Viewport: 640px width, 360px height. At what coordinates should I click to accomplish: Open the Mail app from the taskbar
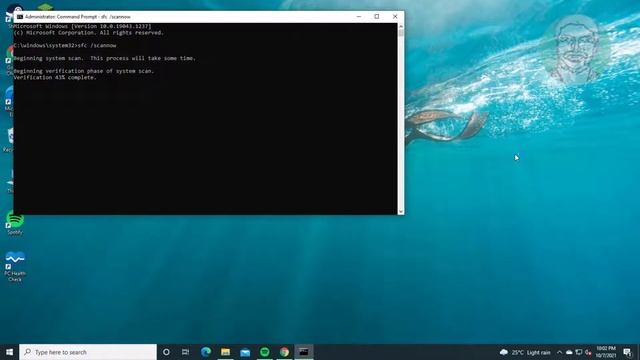[245, 352]
